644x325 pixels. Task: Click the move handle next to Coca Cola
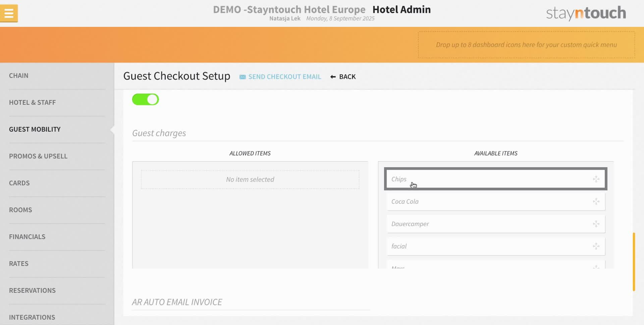596,201
